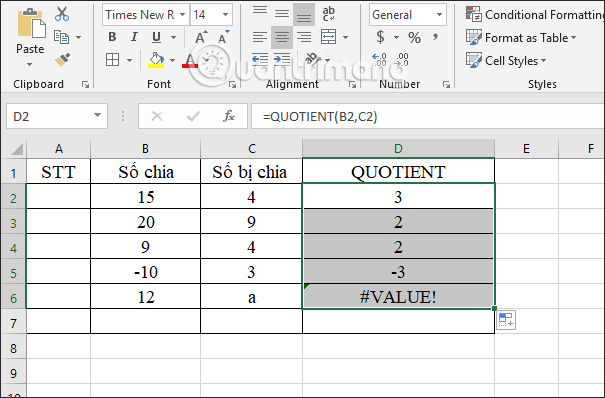Screen dimensions: 605x398
Task: Apply comma style
Action: (x=436, y=37)
